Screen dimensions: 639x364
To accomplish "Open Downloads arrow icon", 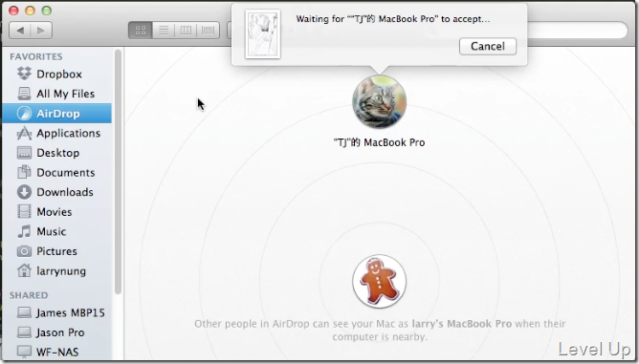I will point(24,192).
